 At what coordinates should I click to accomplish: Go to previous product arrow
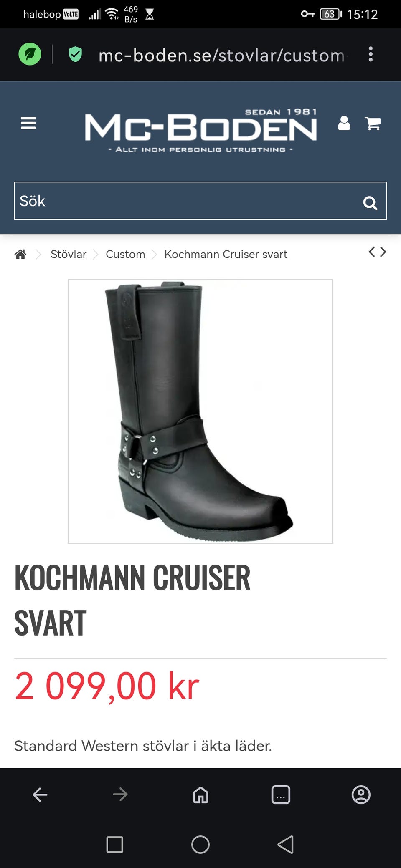[x=372, y=252]
